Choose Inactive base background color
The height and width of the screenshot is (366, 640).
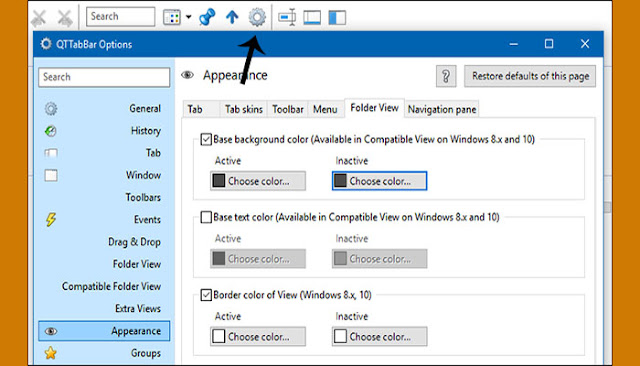380,181
